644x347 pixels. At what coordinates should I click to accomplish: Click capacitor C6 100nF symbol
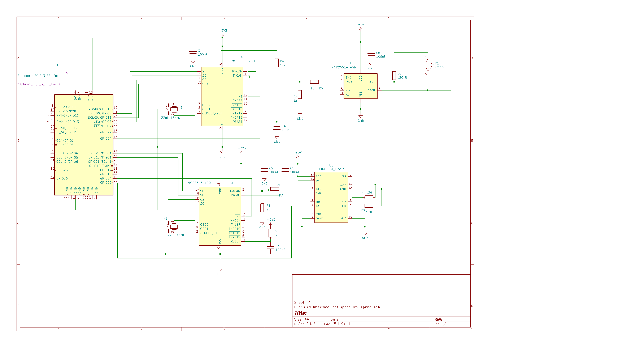click(x=371, y=55)
